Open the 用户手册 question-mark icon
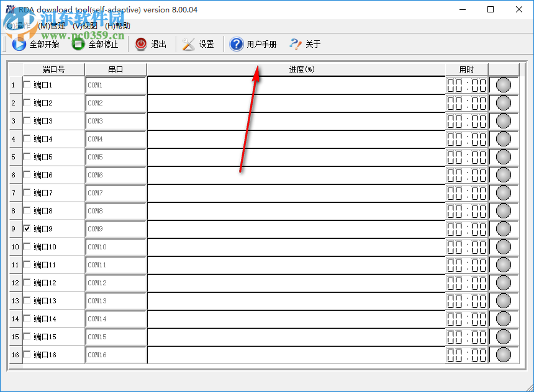Screen dimensions: 534x392 click(x=237, y=44)
